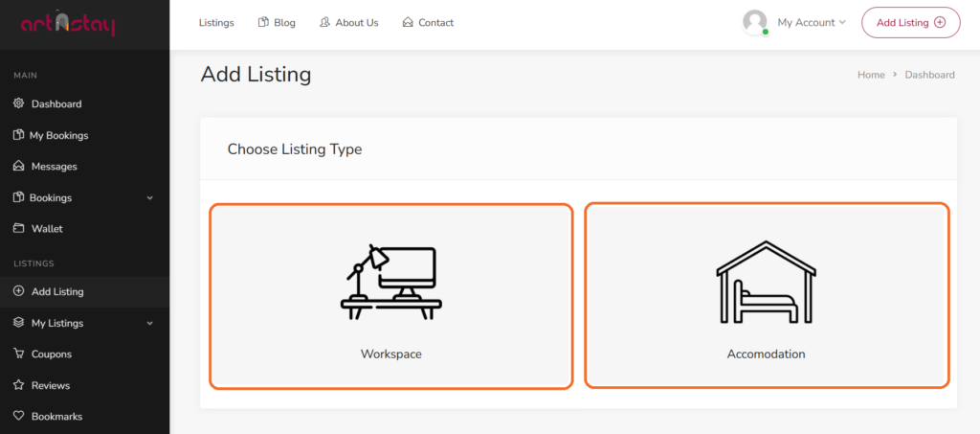The height and width of the screenshot is (434, 980).
Task: Select the Accomodation bed icon card
Action: pyautogui.click(x=766, y=295)
